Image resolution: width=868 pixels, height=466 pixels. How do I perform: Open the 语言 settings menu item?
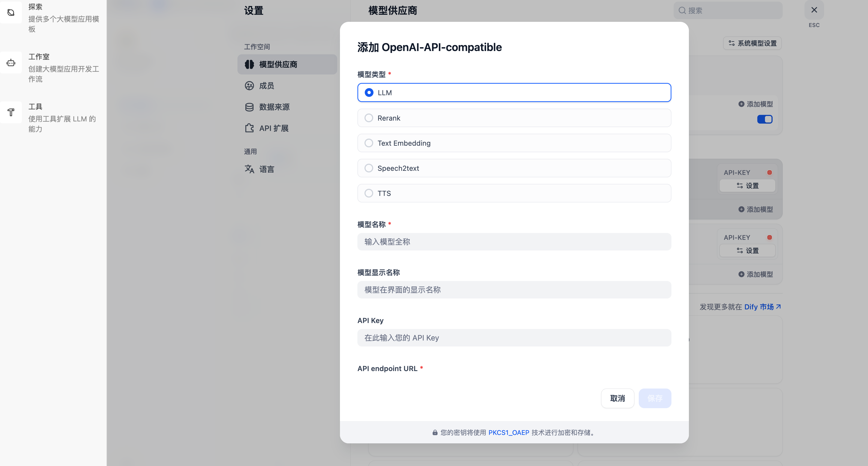tap(266, 169)
